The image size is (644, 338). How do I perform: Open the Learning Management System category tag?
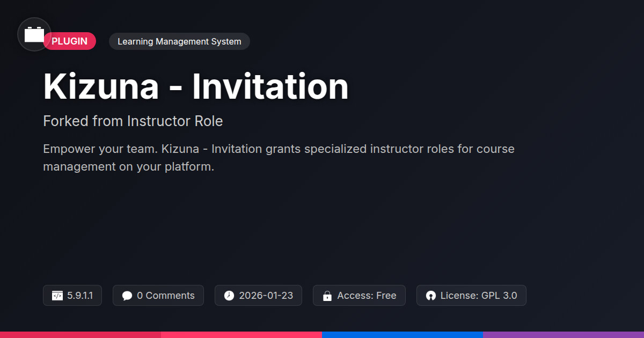click(x=179, y=41)
